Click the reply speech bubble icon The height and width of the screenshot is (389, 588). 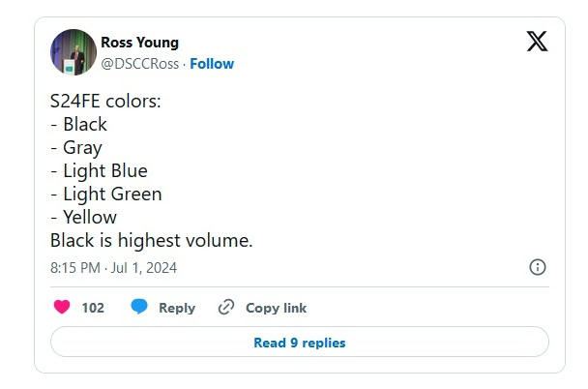139,308
